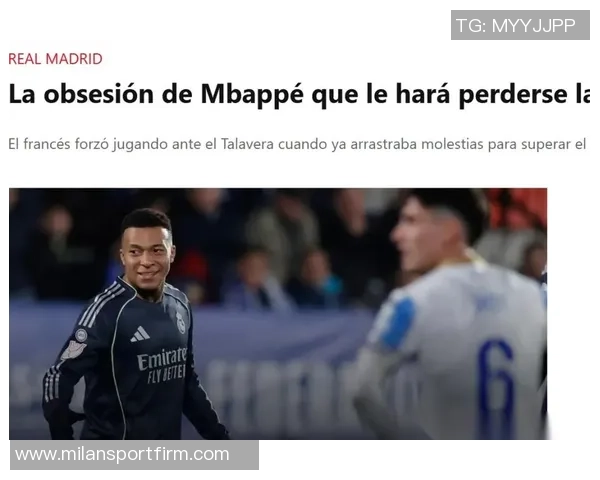This screenshot has height=480, width=600.
Task: Click the sleeve stripes on the dark jersey cuff
Action: click(x=51, y=385)
